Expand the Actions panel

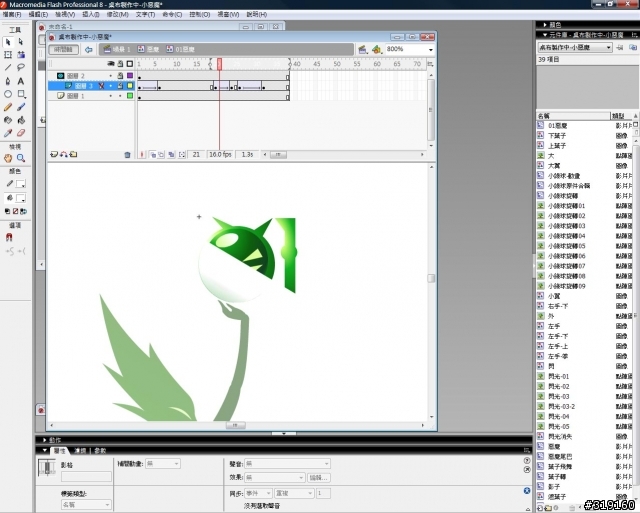pyautogui.click(x=44, y=440)
